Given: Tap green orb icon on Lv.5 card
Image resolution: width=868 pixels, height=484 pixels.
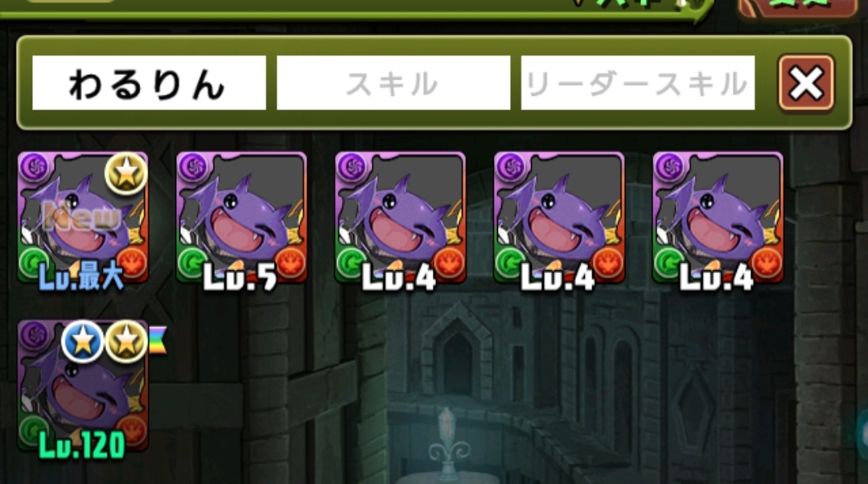Looking at the screenshot, I should tap(192, 263).
